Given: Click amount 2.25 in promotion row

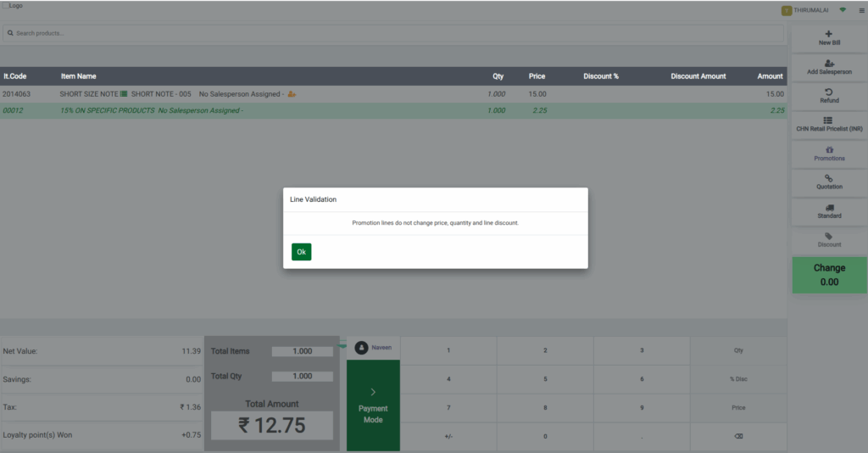Looking at the screenshot, I should (x=777, y=110).
